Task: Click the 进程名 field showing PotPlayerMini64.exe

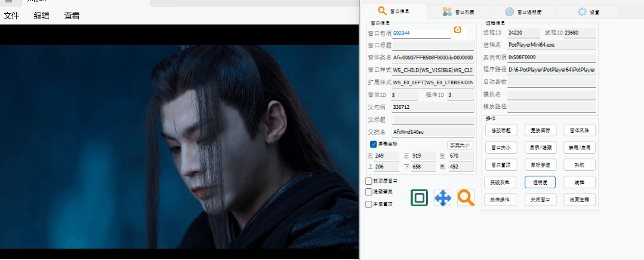Action: pyautogui.click(x=551, y=45)
